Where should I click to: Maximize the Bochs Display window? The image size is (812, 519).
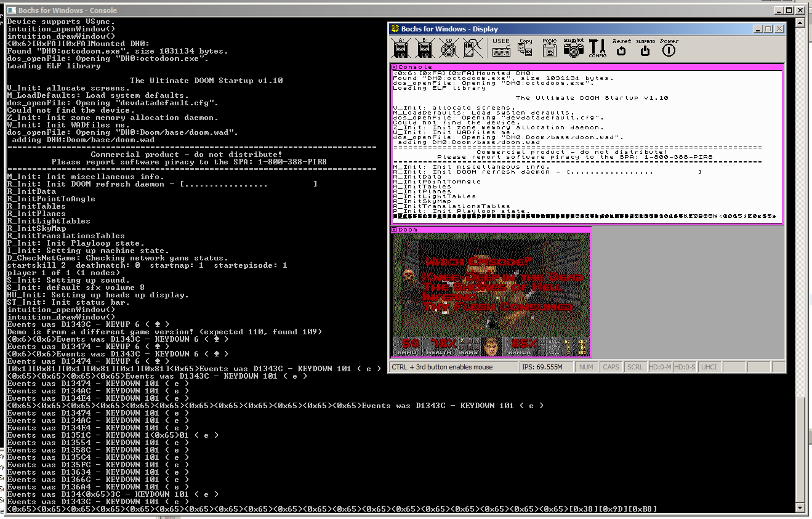[x=768, y=29]
